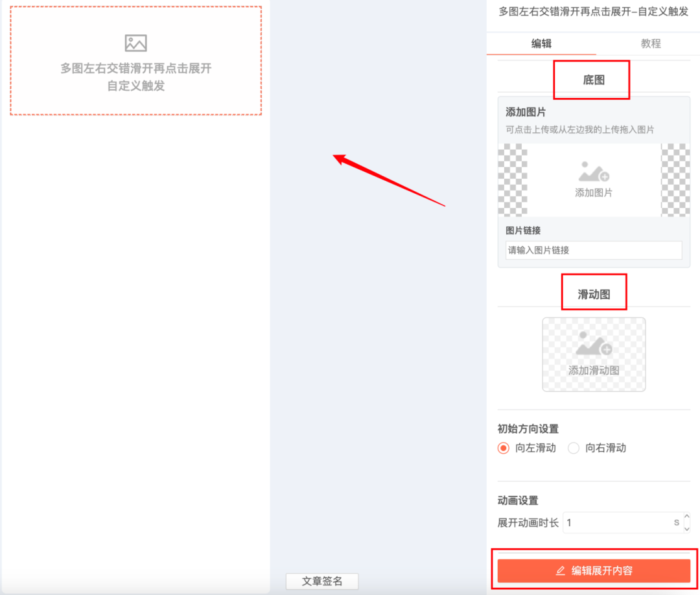700x595 pixels.
Task: Click the 添加滑动图 thumbnail box
Action: 594,355
